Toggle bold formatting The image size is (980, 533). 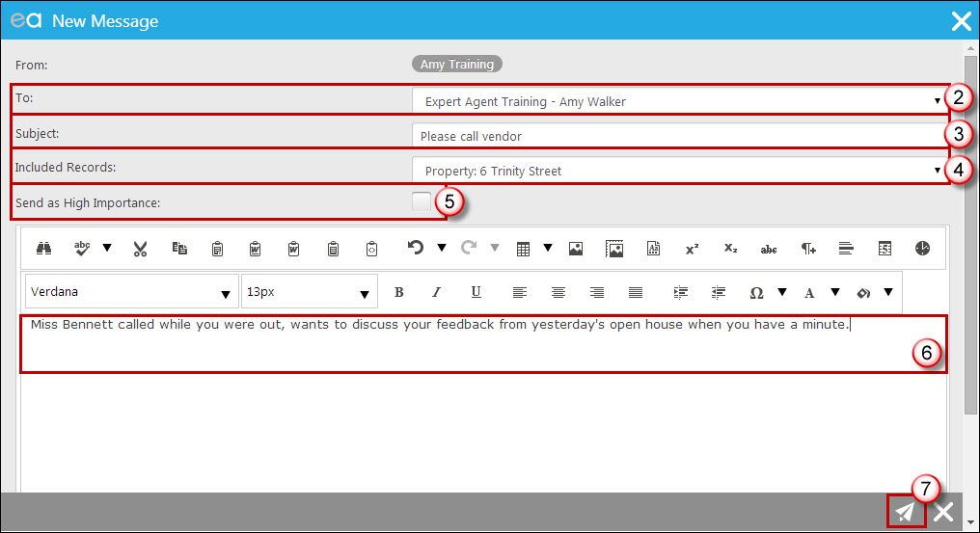click(x=398, y=292)
